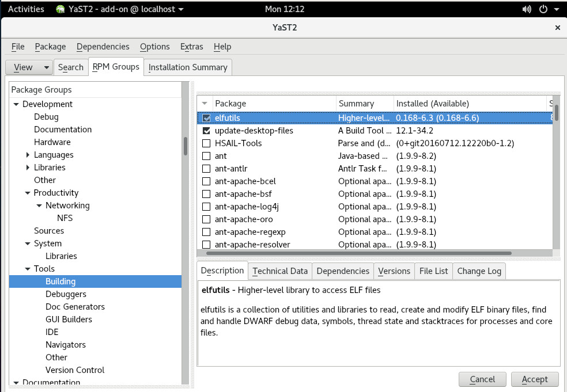Switch to the Installation Summary tab
This screenshot has height=392, width=567.
[188, 67]
